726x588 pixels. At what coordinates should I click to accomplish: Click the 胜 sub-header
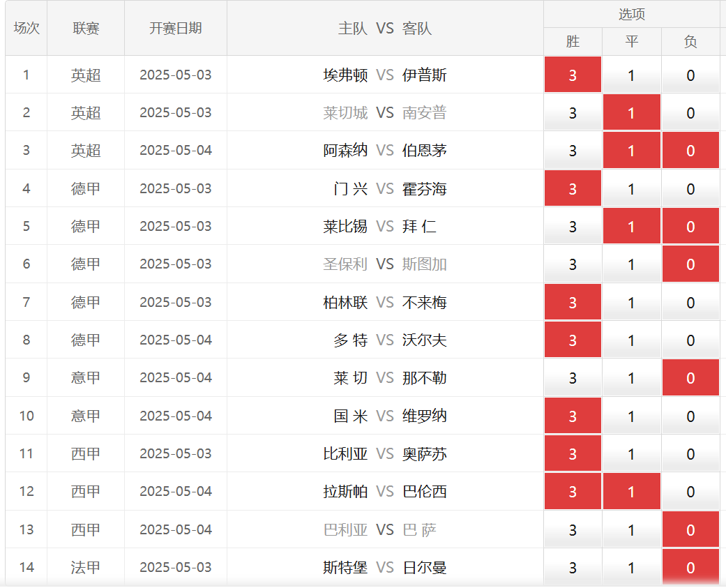(x=573, y=42)
